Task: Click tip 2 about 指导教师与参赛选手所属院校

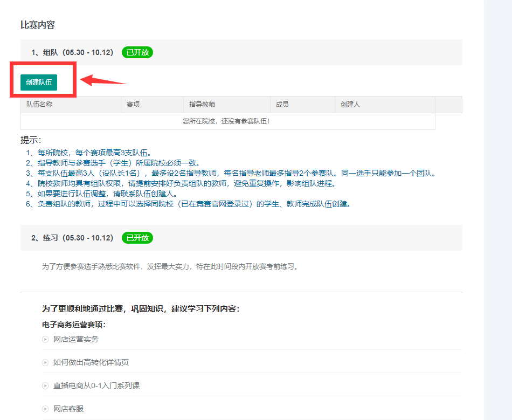Action: pyautogui.click(x=113, y=163)
